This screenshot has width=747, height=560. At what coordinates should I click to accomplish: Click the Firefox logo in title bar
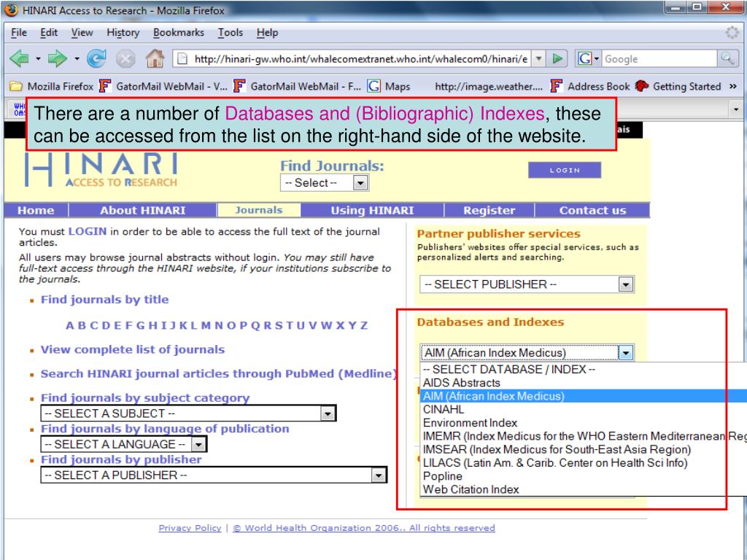click(x=12, y=10)
